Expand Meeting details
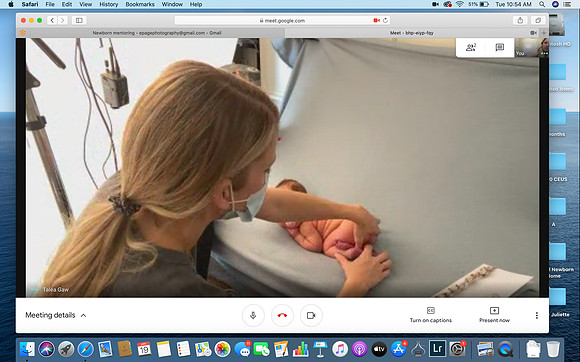This screenshot has width=580, height=362. tap(55, 315)
